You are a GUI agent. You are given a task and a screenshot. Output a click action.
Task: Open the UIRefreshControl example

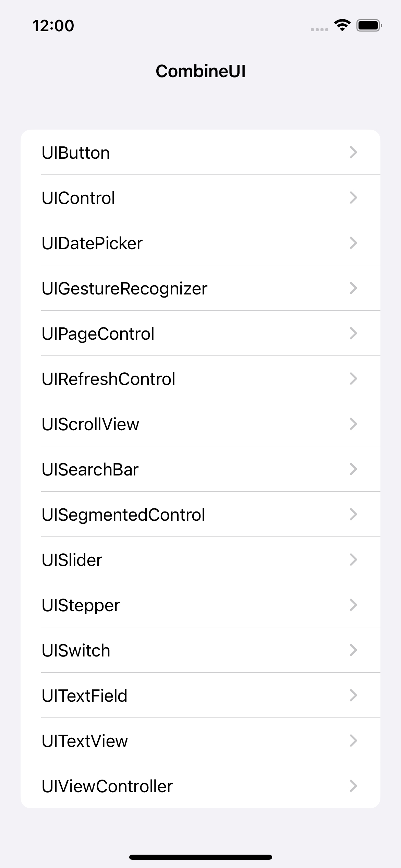click(108, 379)
